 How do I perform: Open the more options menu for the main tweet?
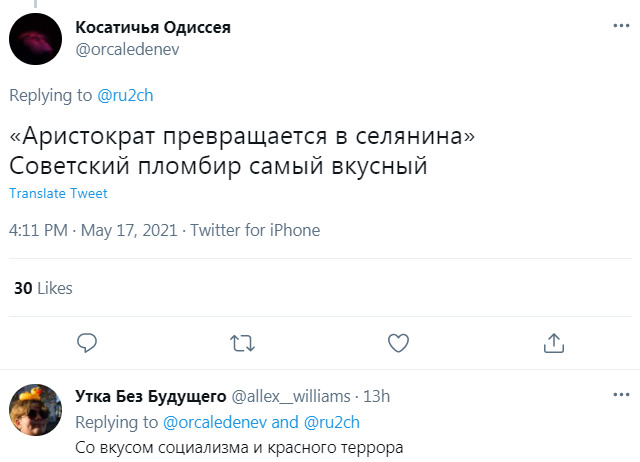[620, 27]
